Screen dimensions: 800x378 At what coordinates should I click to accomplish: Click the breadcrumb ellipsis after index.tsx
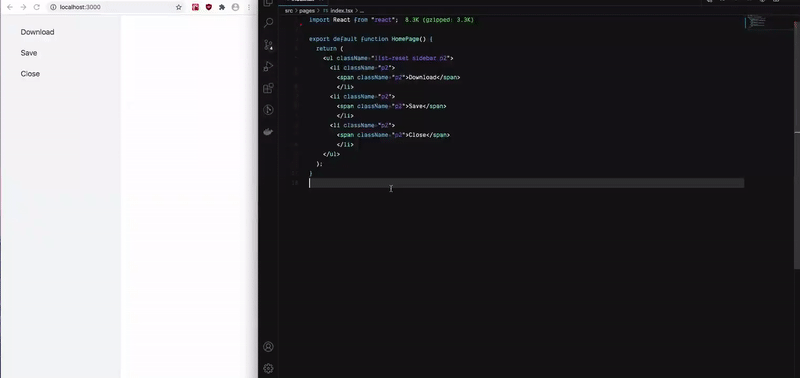coord(362,11)
